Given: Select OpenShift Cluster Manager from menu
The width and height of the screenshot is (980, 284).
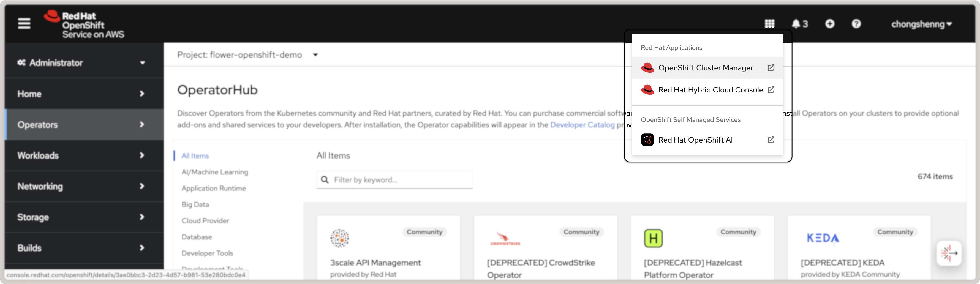Looking at the screenshot, I should click(x=705, y=68).
